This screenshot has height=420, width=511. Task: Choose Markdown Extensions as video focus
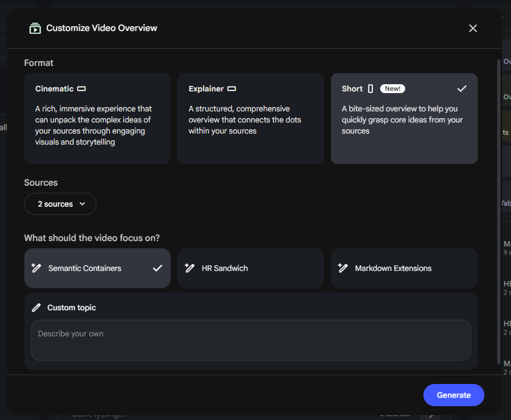[404, 268]
